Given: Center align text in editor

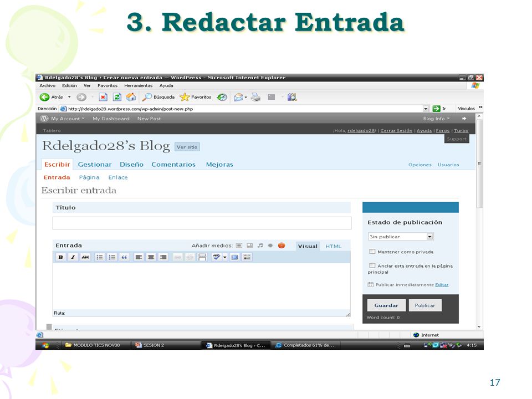Looking at the screenshot, I should [151, 257].
